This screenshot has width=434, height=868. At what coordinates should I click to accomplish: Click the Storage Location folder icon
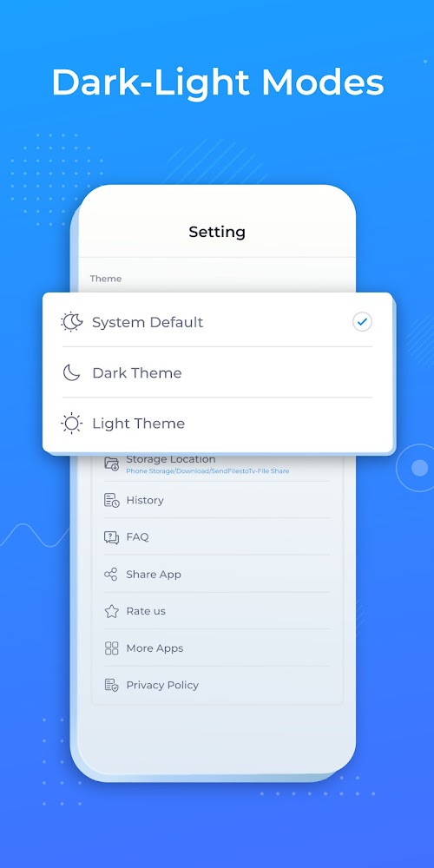pyautogui.click(x=112, y=464)
